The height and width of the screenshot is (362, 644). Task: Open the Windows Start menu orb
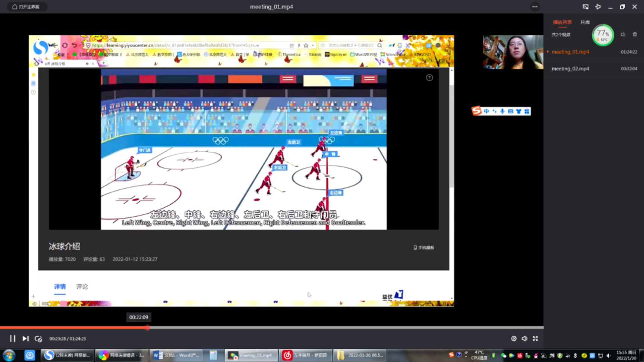pyautogui.click(x=9, y=355)
